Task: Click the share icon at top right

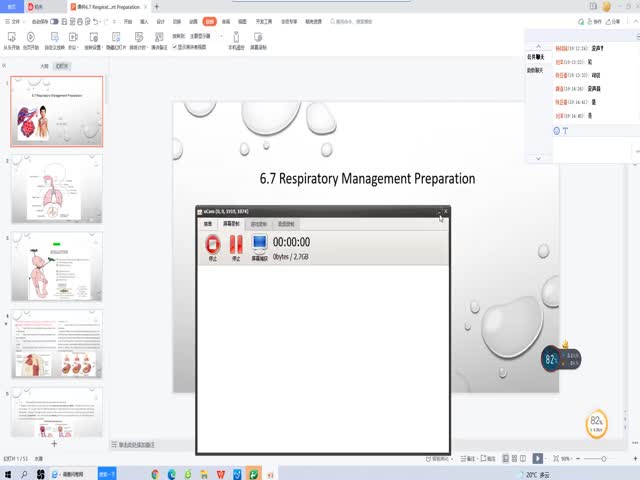Action: click(x=613, y=22)
